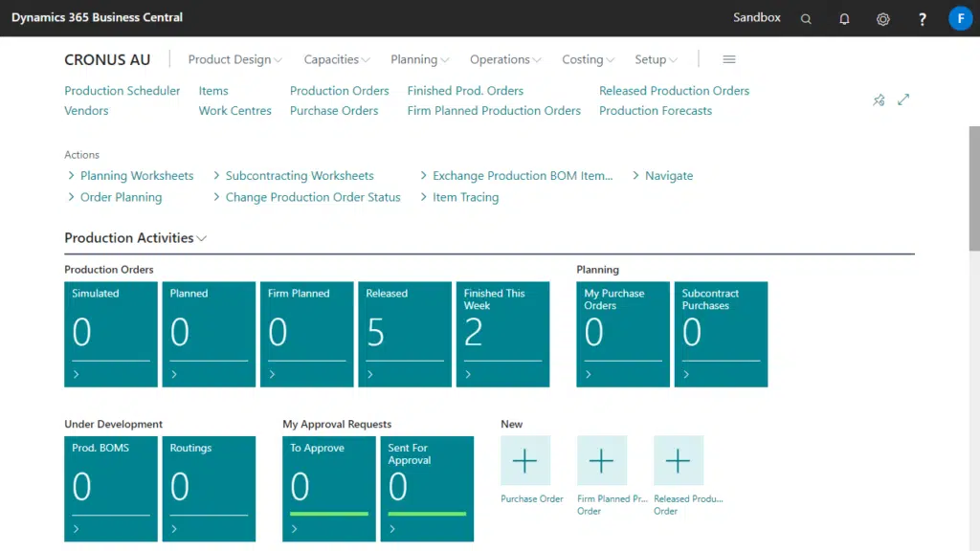The width and height of the screenshot is (980, 551).
Task: Open the Released production orders tile
Action: tap(404, 334)
